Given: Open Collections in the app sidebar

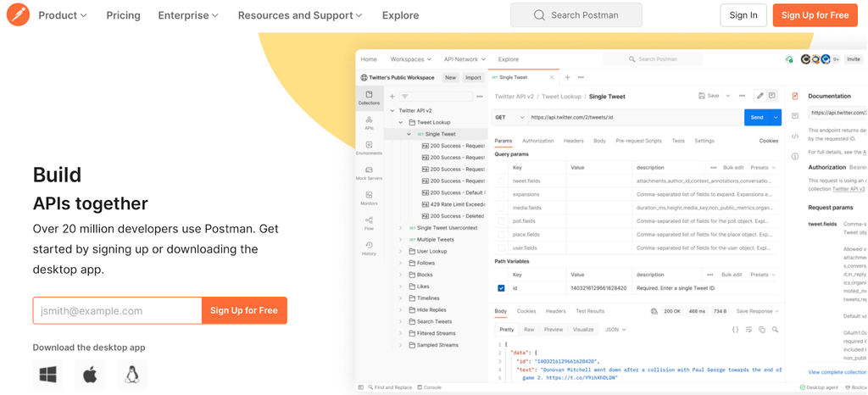Looking at the screenshot, I should click(x=369, y=98).
